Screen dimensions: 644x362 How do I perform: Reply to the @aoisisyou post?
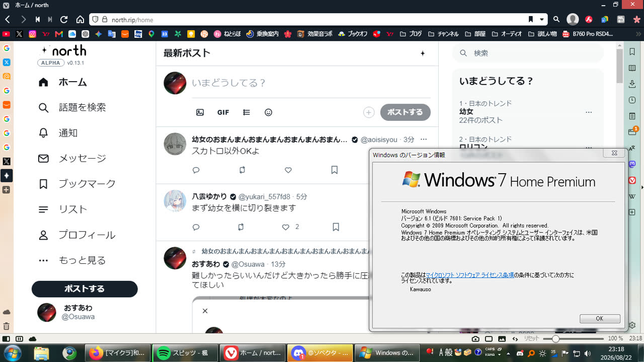click(196, 170)
